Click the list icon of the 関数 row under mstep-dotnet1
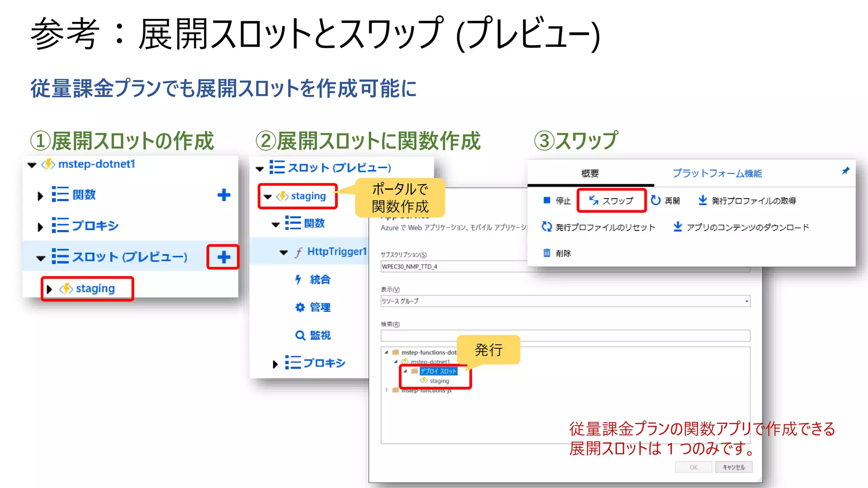Viewport: 868px width, 488px height. [60, 194]
